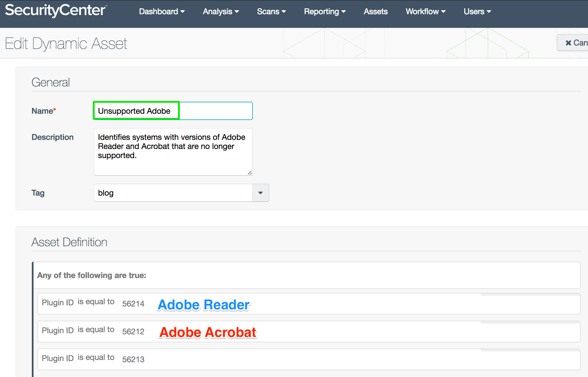Select the Plugin ID 56213 rule row
The image size is (588, 377).
[309, 359]
